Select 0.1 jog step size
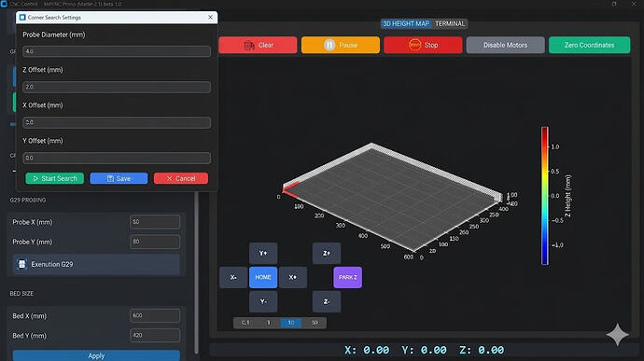644x361 pixels. [x=245, y=323]
